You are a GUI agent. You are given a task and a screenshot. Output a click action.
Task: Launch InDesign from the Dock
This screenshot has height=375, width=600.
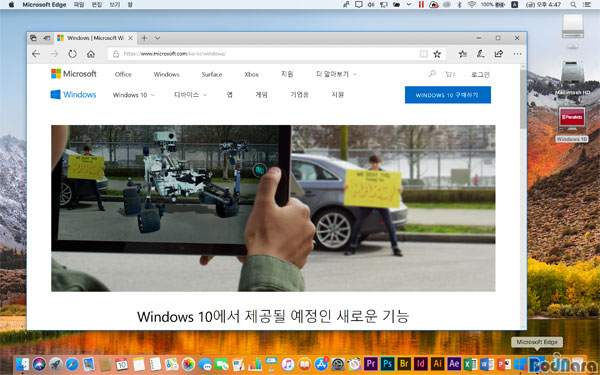point(421,364)
